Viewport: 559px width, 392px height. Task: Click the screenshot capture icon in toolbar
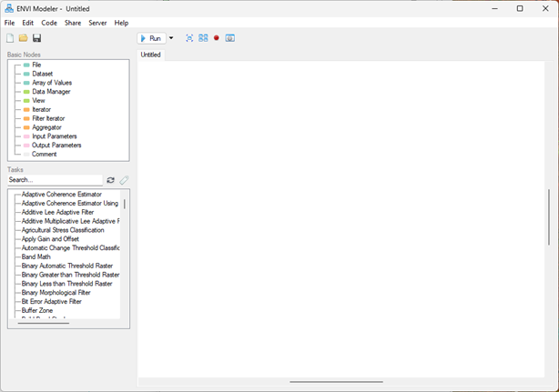[230, 38]
